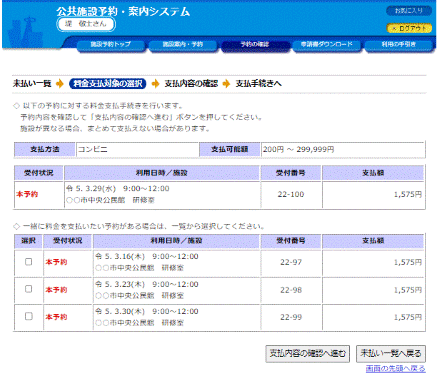This screenshot has height=379, width=440.
Task: Tick the checkbox for reservation 22-97
Action: click(x=29, y=262)
